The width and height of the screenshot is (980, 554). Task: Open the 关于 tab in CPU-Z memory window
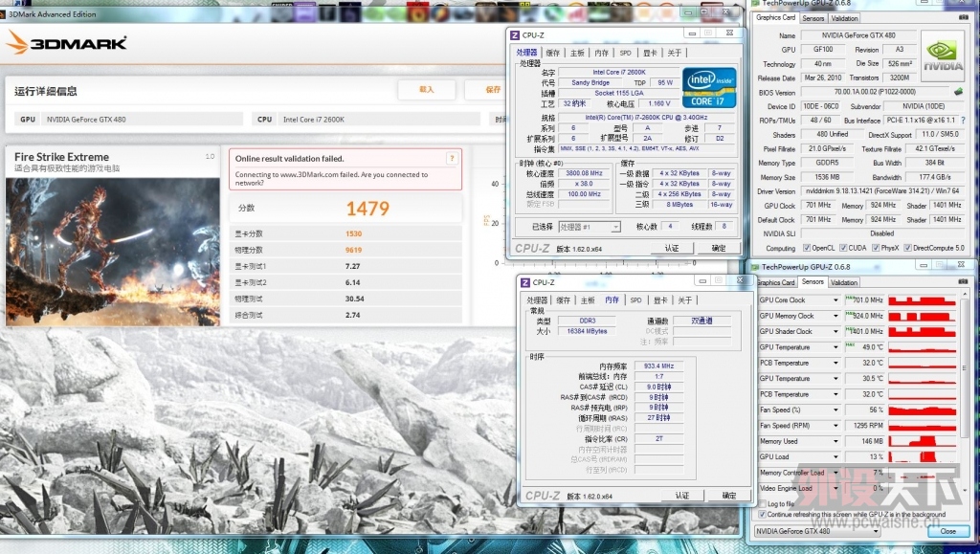[x=685, y=300]
